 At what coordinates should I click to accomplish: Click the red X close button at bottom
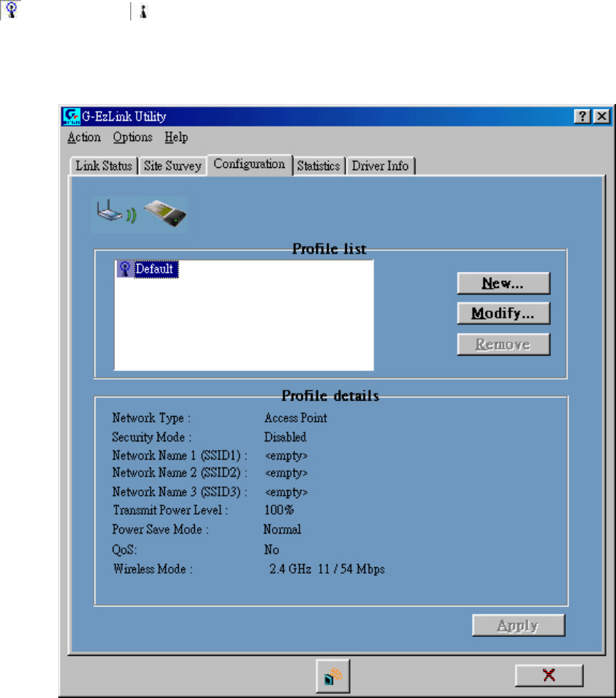tap(549, 675)
